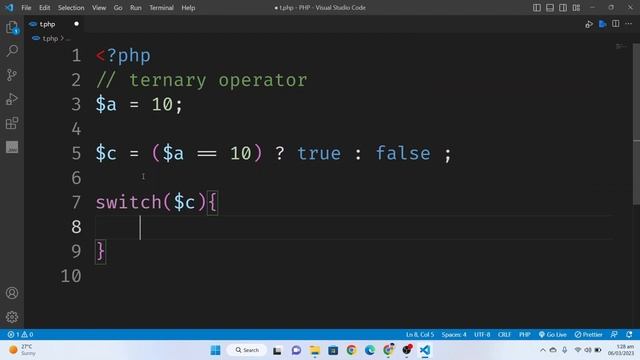
Task: Open the View menu
Action: click(99, 8)
